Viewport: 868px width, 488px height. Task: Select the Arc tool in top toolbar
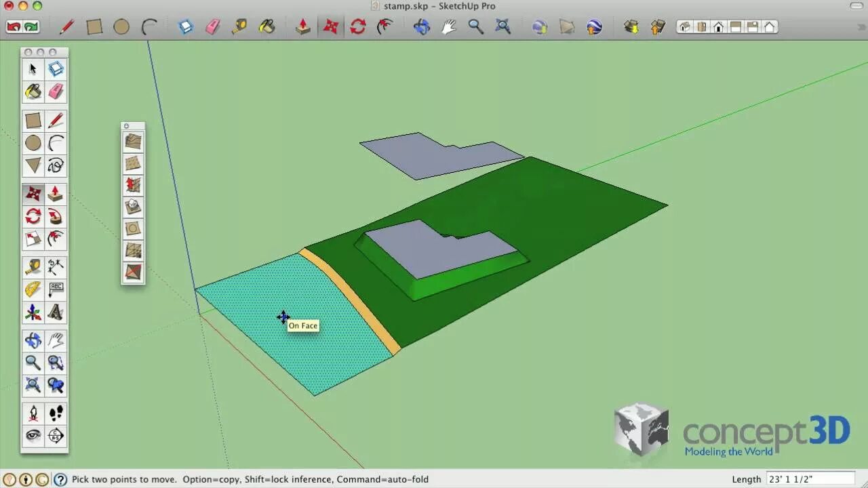[149, 27]
